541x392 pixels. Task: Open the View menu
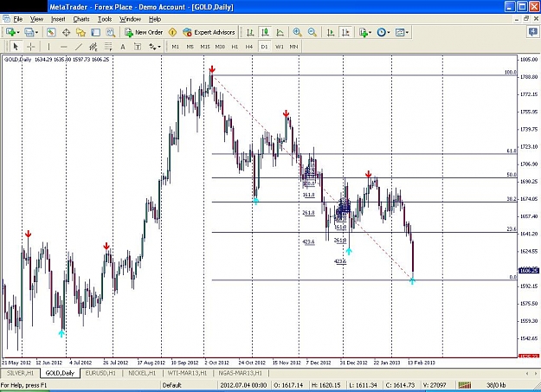[x=36, y=19]
